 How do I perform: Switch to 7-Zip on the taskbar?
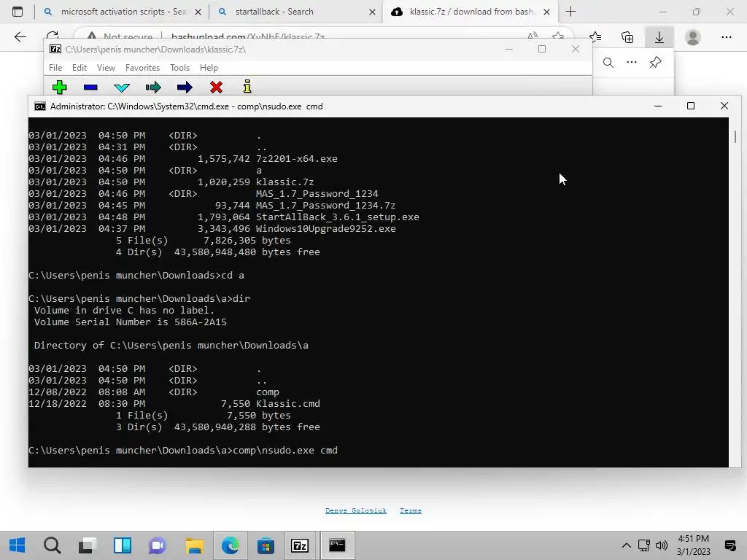(300, 545)
